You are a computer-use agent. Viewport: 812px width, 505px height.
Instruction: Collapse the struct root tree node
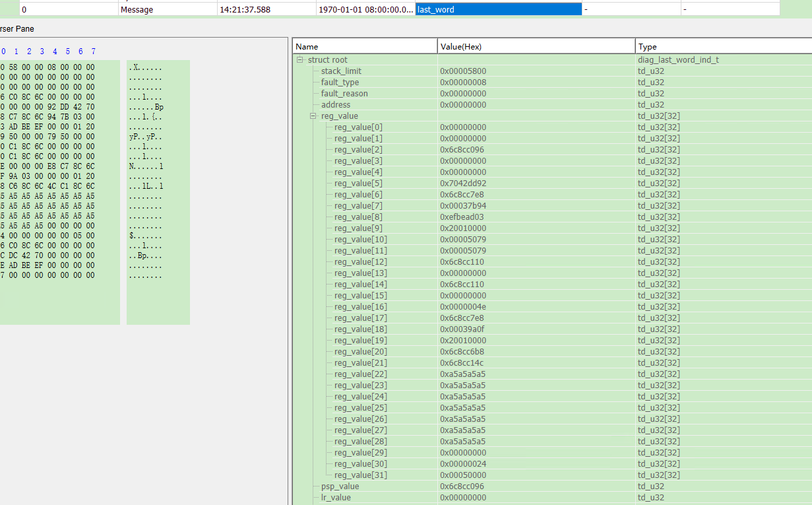pos(300,60)
